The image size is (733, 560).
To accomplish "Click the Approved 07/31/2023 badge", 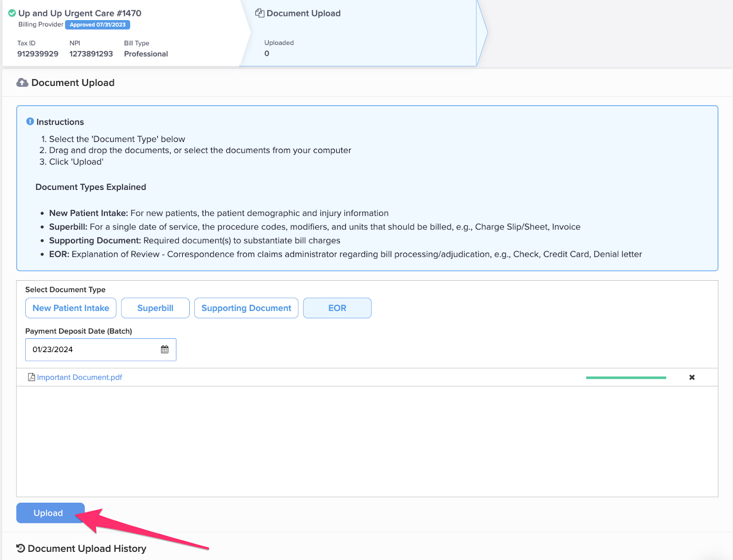I will (98, 25).
